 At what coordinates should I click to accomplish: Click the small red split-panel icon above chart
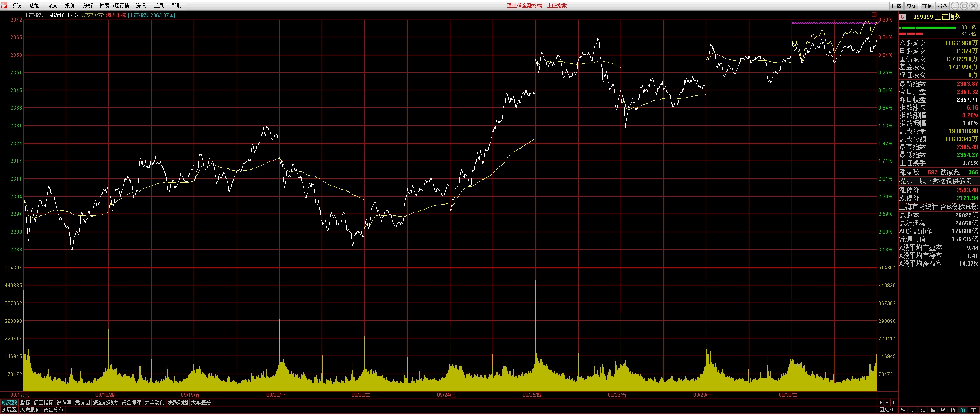pos(874,15)
